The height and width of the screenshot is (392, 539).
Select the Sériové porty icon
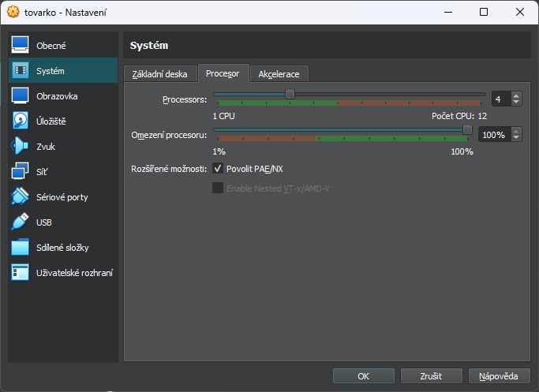pos(21,197)
